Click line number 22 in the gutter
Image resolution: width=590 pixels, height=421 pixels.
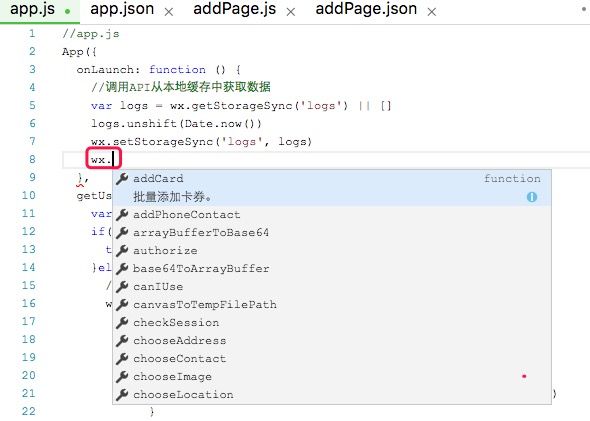(29, 411)
